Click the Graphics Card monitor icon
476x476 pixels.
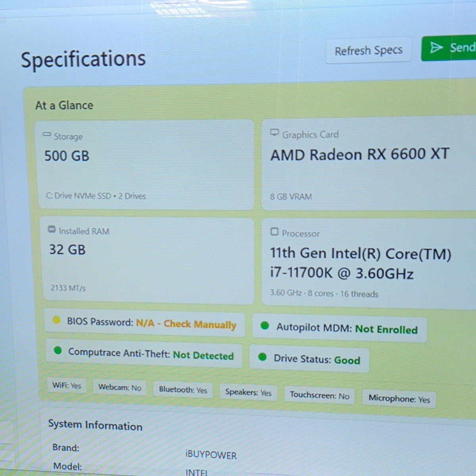(274, 132)
